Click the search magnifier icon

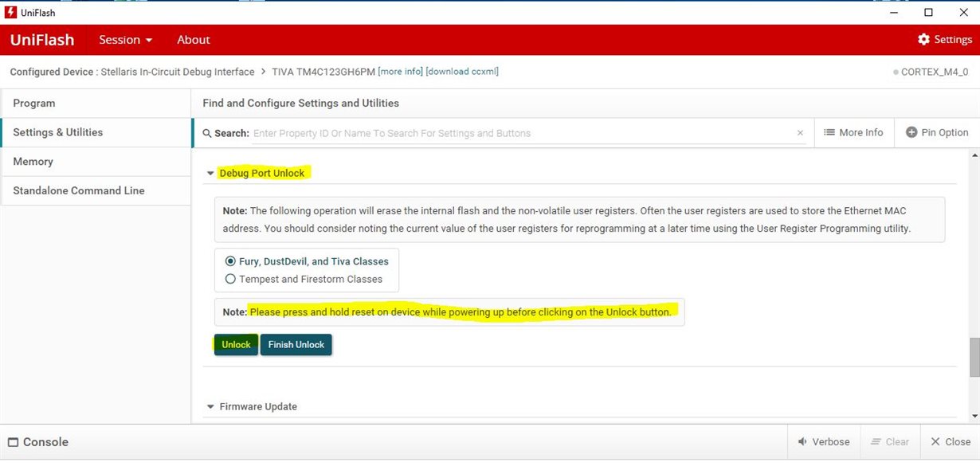click(207, 133)
